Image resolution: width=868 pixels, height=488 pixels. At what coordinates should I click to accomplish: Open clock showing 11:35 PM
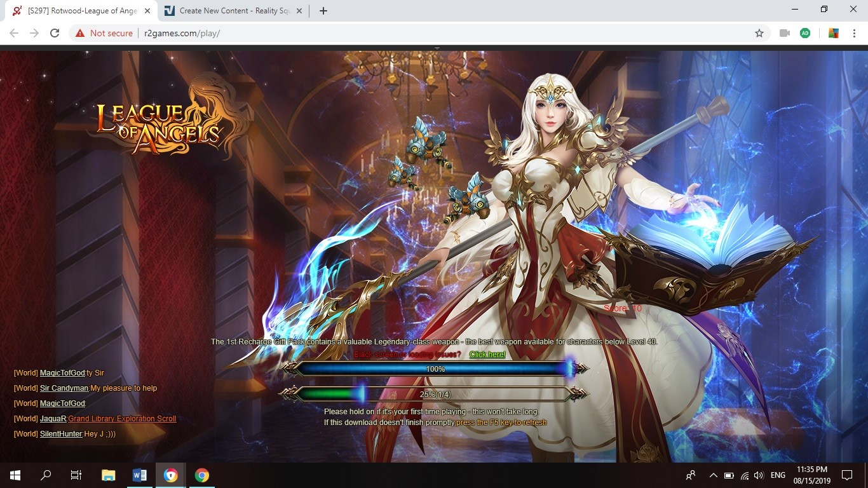(811, 475)
